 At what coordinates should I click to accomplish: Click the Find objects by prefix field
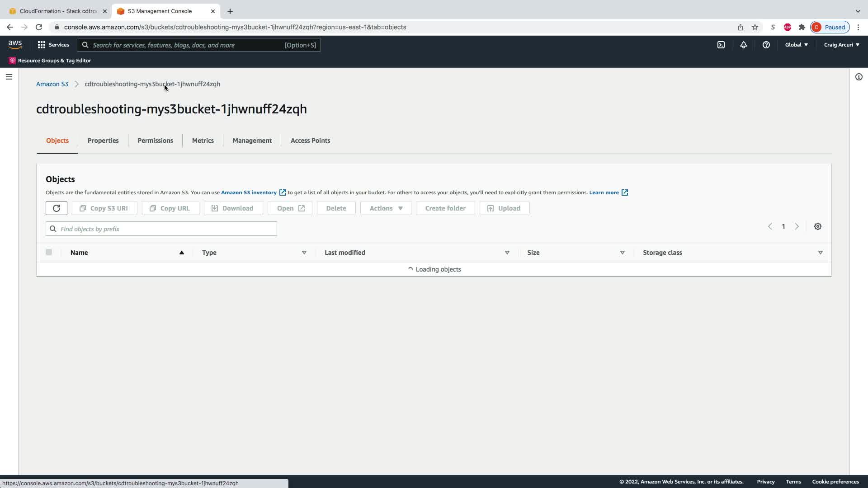[x=161, y=229]
